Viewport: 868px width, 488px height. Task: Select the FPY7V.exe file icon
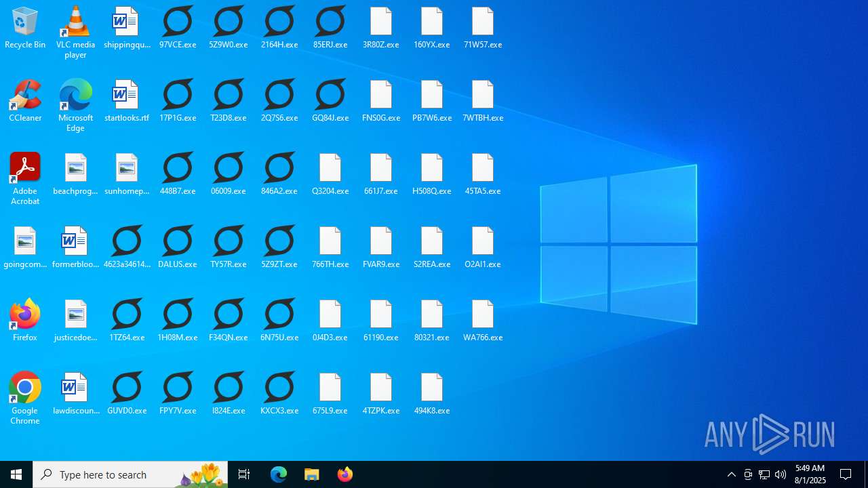click(x=178, y=394)
